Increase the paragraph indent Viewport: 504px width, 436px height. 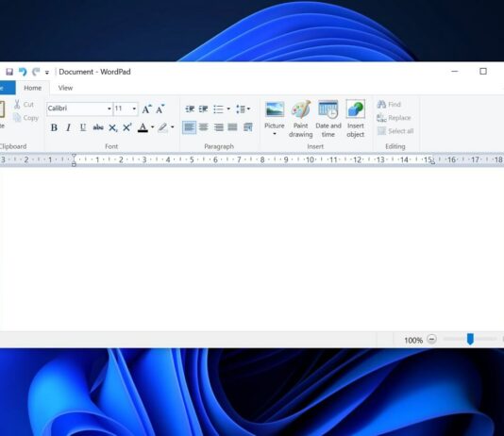tap(203, 109)
